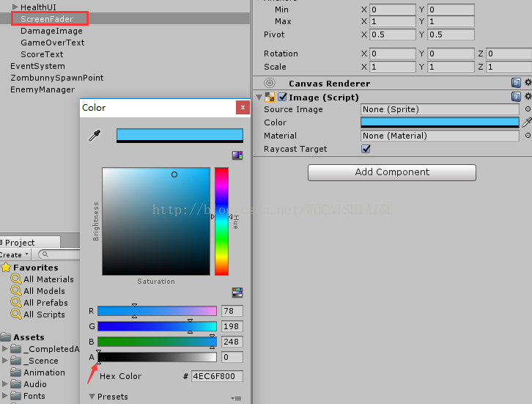
Task: Open Canvas Renderer gear settings
Action: (x=528, y=83)
